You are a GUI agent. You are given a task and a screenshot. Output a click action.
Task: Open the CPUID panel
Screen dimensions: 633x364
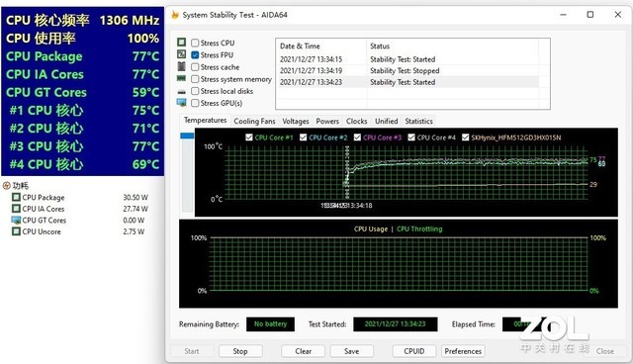(x=414, y=351)
